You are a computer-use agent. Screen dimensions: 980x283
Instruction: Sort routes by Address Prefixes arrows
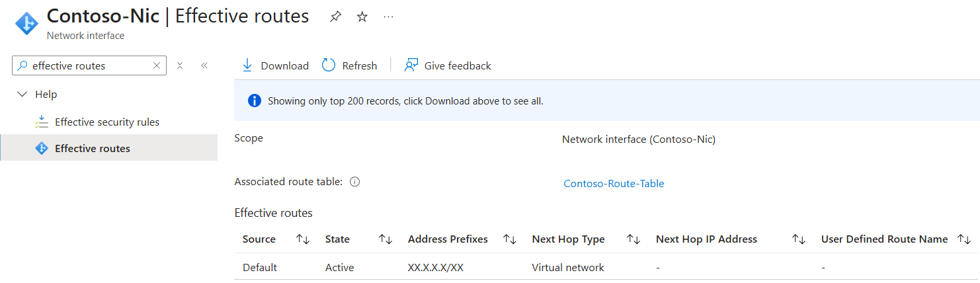coord(510,239)
